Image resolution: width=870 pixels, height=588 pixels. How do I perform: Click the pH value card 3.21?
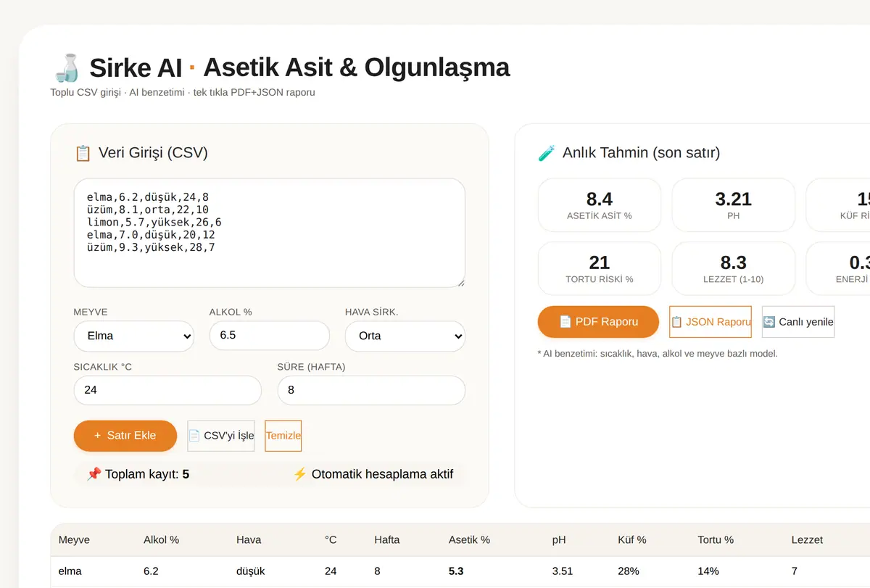tap(734, 205)
